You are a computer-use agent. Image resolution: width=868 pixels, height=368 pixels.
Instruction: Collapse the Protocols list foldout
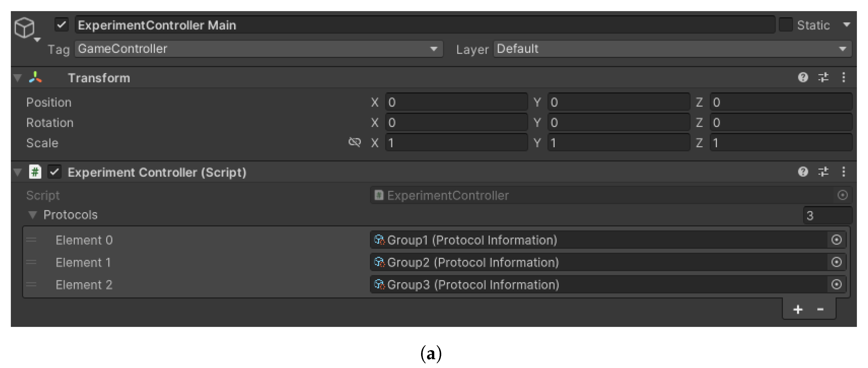(x=32, y=215)
